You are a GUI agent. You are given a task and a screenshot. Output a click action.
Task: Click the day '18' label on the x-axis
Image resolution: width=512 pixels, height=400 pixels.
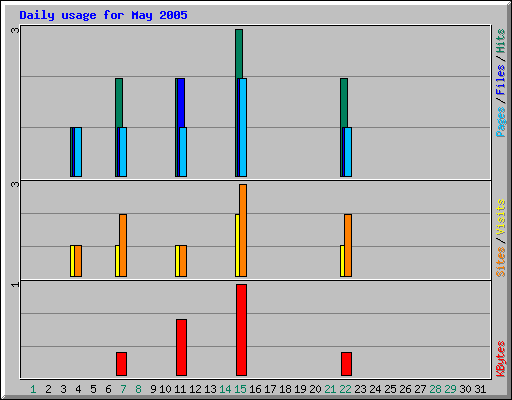point(285,389)
